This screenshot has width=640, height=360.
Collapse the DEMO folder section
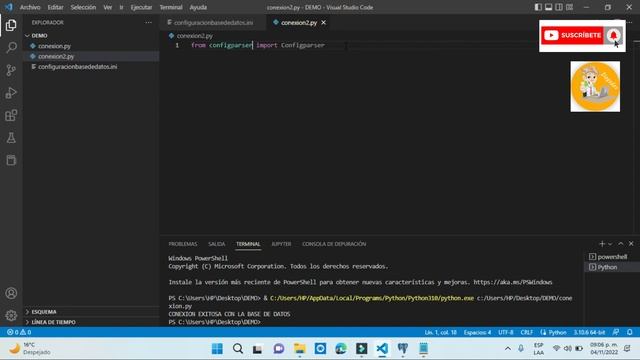click(x=91, y=36)
